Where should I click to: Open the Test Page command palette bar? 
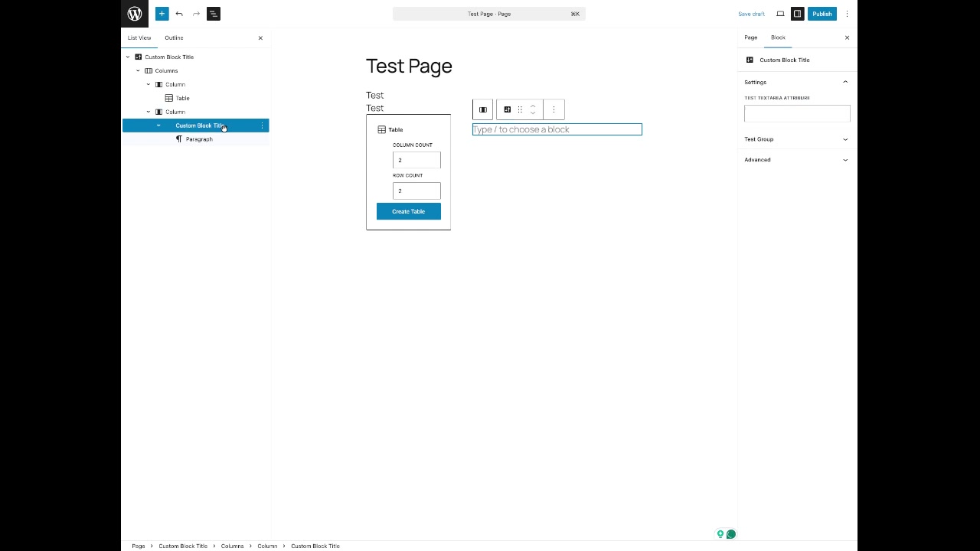[489, 14]
